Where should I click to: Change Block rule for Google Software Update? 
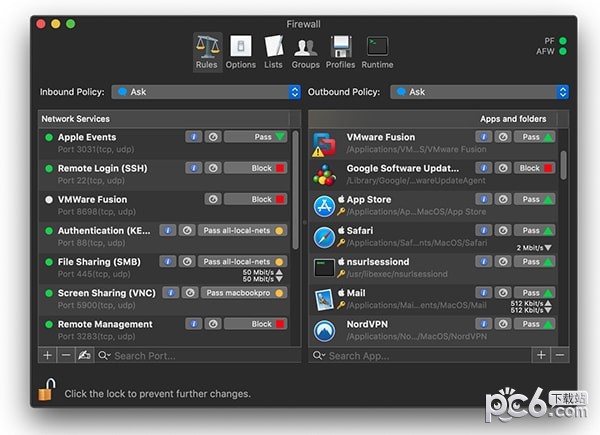click(x=535, y=168)
